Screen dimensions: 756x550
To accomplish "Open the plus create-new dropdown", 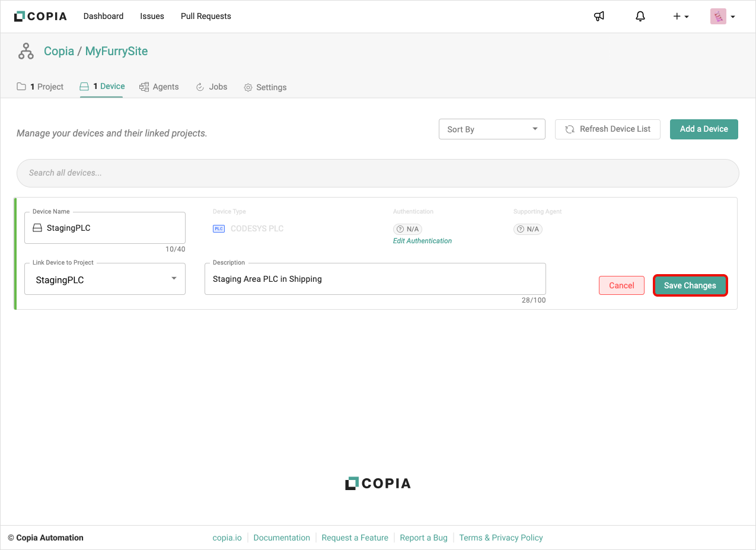I will (681, 17).
